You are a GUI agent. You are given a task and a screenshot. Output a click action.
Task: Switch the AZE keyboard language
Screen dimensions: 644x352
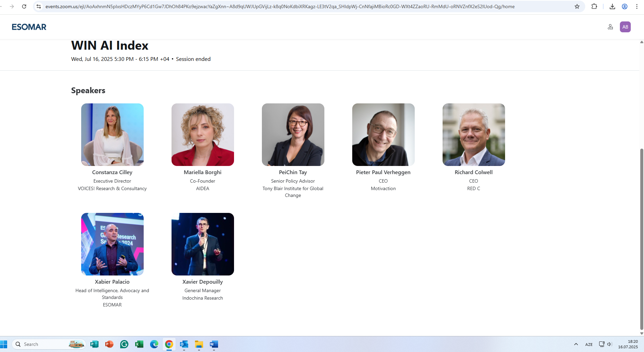click(x=589, y=345)
